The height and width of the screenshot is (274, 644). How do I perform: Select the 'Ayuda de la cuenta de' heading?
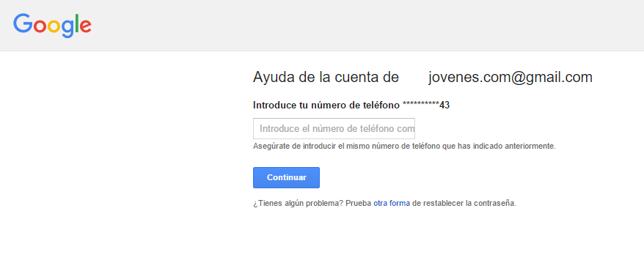326,78
